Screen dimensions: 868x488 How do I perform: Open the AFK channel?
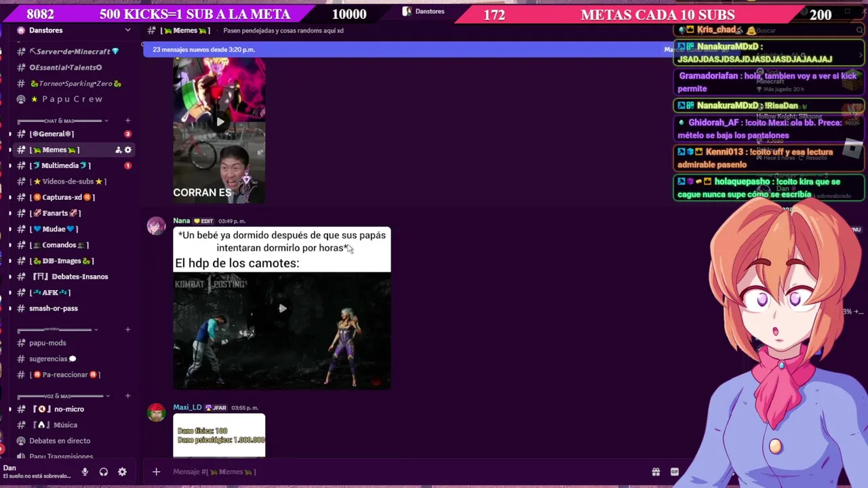coord(51,293)
